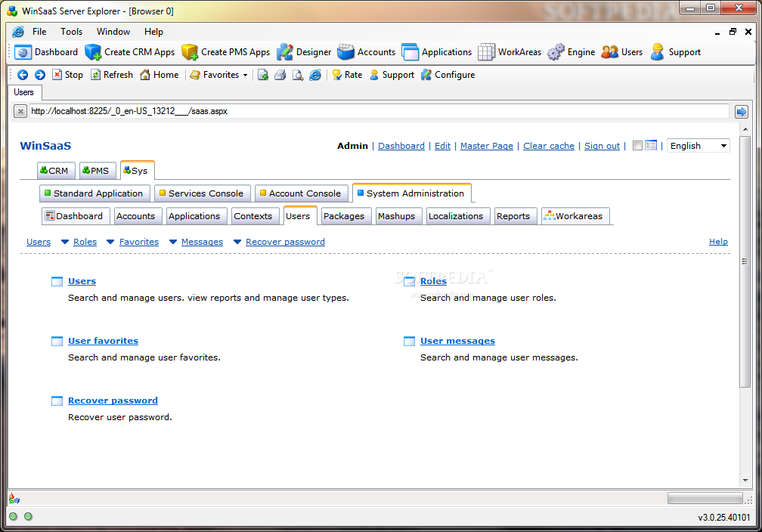Select the Account Console tab
This screenshot has width=762, height=532.
302,193
